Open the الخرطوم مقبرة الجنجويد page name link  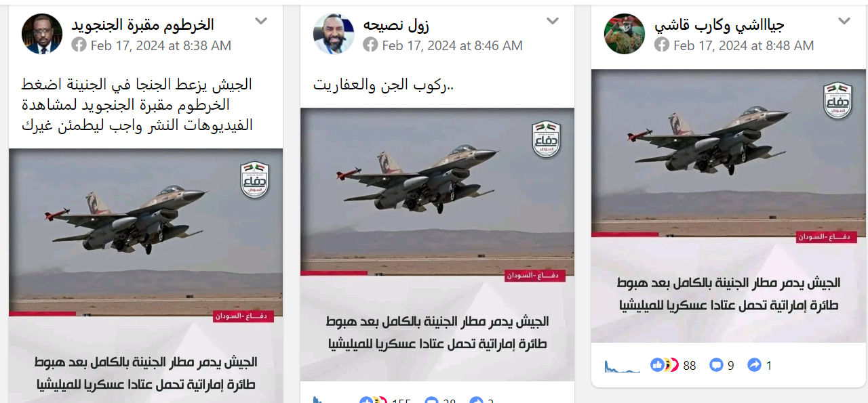(x=143, y=25)
